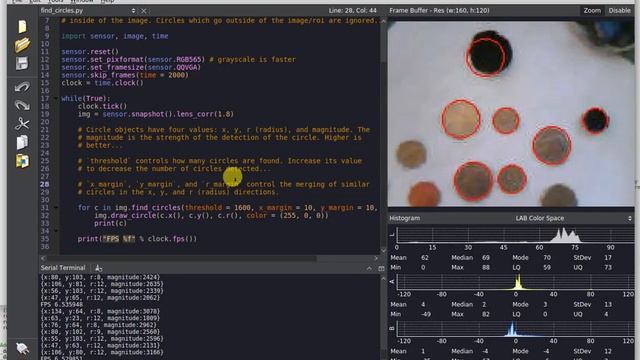Click terminal line with magnitude:3078
Image resolution: width=640 pixels, height=360 pixels.
100,311
